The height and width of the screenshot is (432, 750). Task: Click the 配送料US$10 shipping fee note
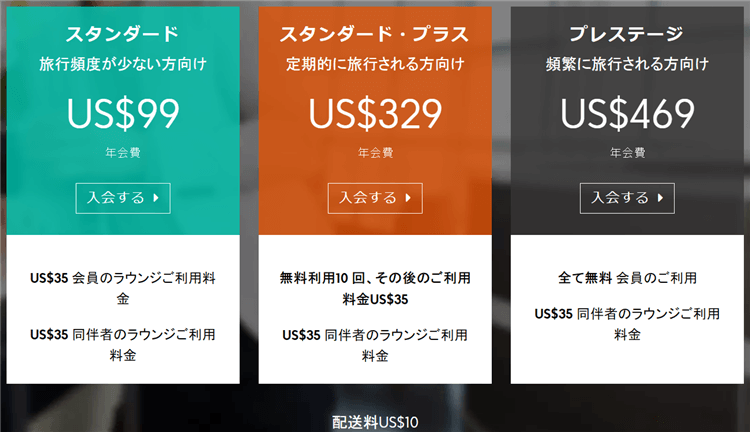375,422
